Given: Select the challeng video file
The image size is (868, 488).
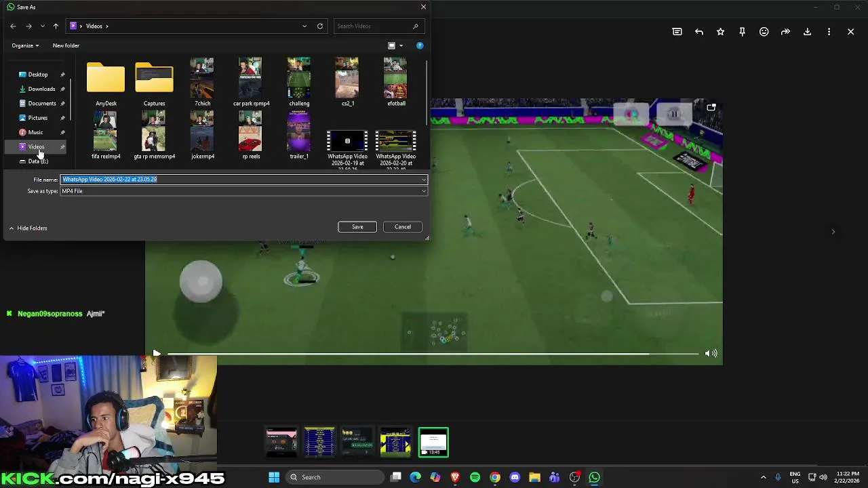Looking at the screenshot, I should pyautogui.click(x=299, y=82).
